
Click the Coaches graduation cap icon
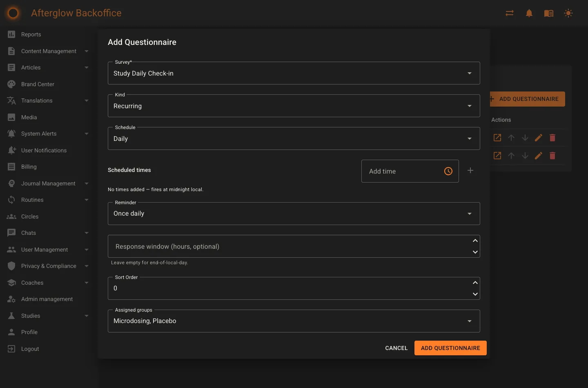[x=11, y=283]
